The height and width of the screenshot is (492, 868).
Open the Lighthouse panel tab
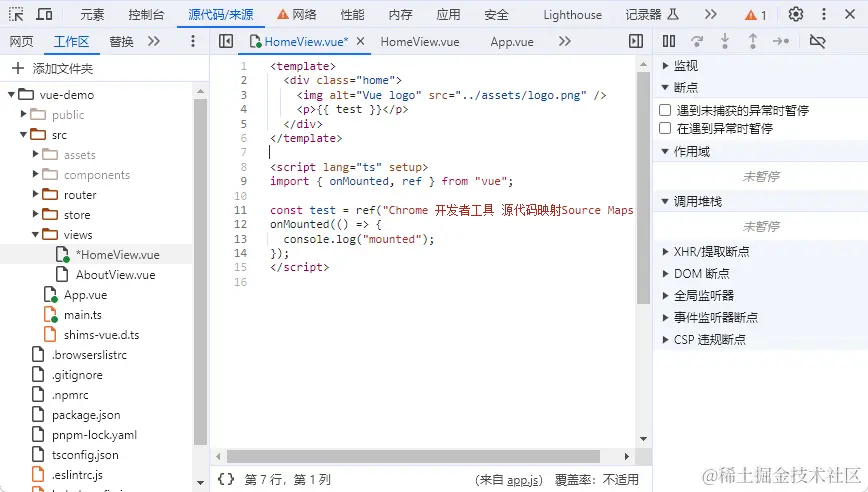point(572,15)
